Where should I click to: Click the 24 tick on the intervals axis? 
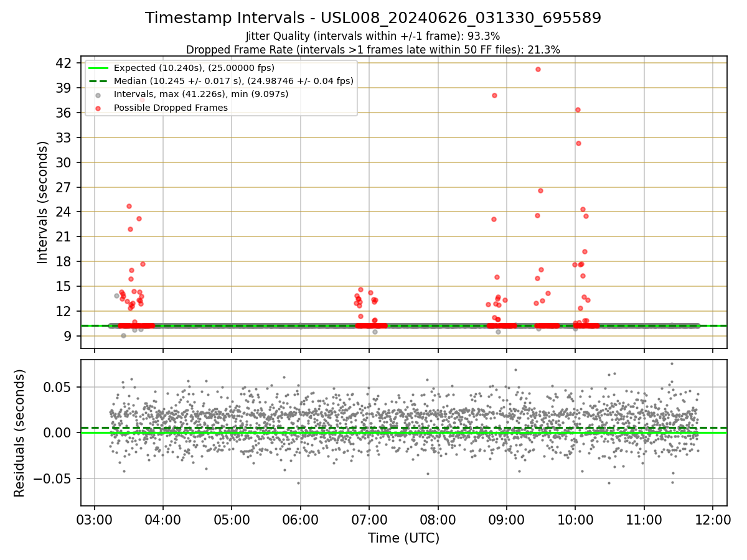coord(63,212)
